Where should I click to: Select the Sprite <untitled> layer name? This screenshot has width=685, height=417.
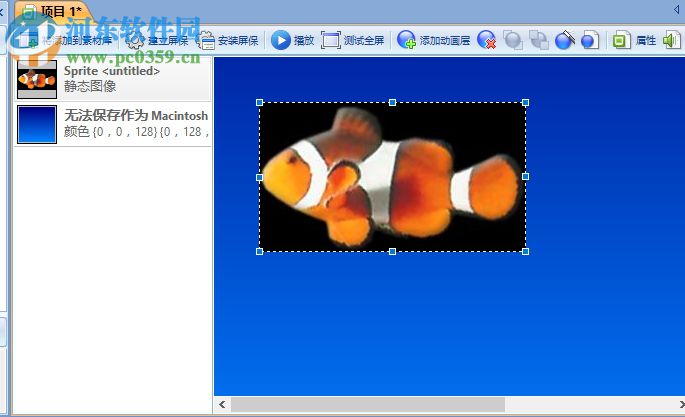tap(112, 71)
